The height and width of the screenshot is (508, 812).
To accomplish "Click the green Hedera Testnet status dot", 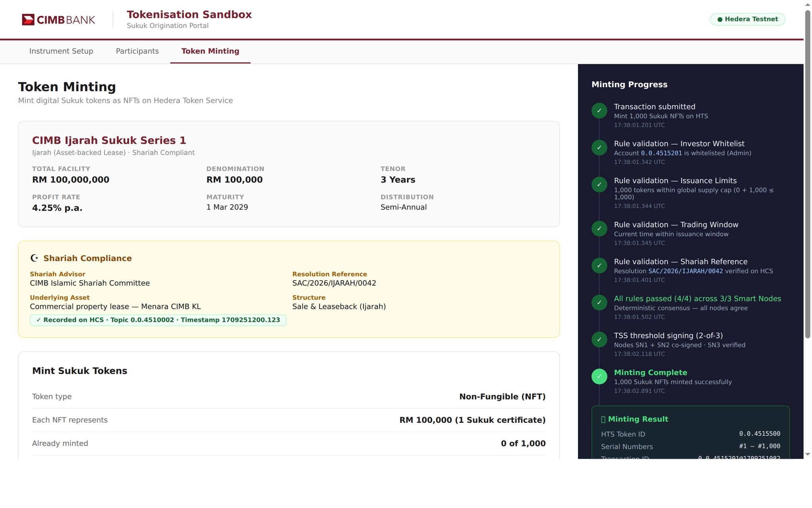I will 720,19.
